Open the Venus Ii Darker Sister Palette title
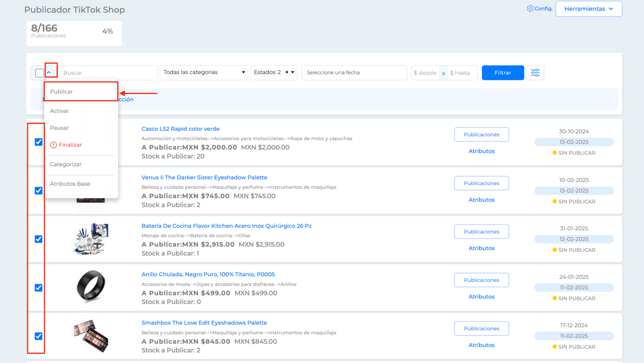The width and height of the screenshot is (644, 363). (204, 177)
